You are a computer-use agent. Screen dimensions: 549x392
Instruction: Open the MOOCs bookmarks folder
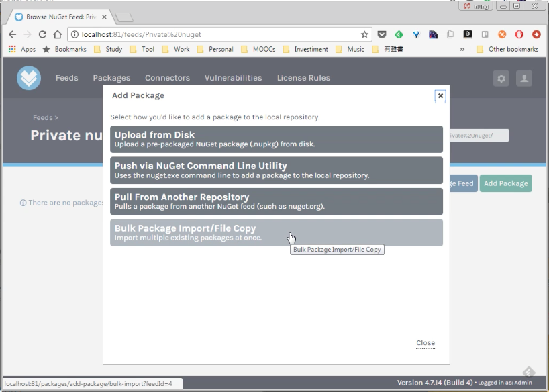pyautogui.click(x=258, y=50)
